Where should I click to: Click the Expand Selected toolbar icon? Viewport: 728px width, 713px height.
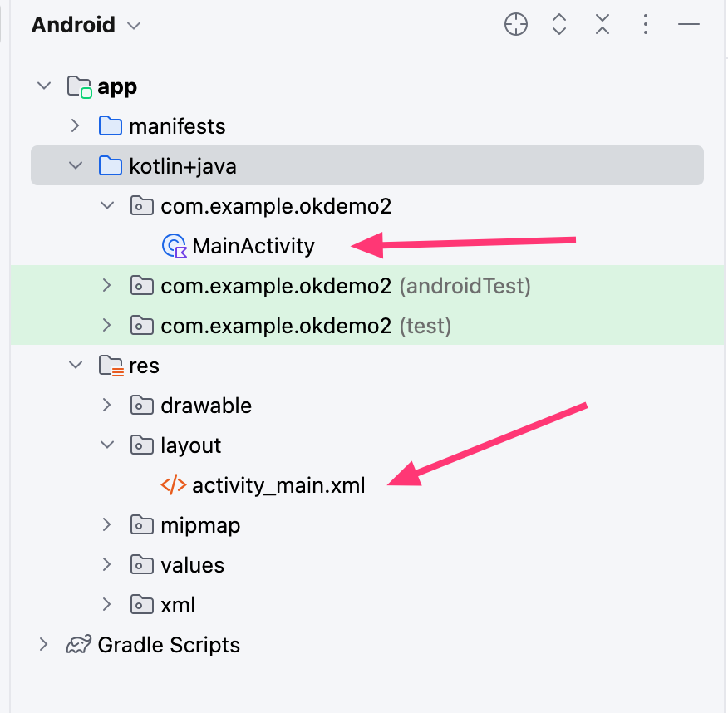tap(559, 25)
